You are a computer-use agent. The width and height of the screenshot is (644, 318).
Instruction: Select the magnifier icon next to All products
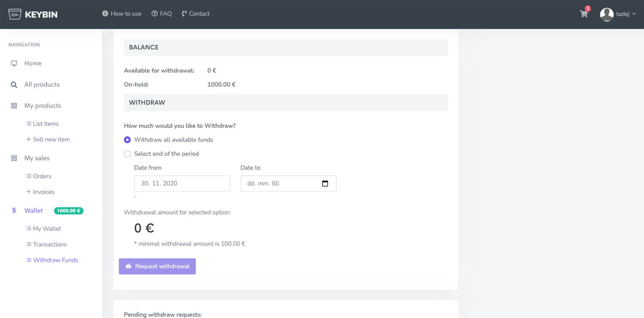tap(15, 84)
